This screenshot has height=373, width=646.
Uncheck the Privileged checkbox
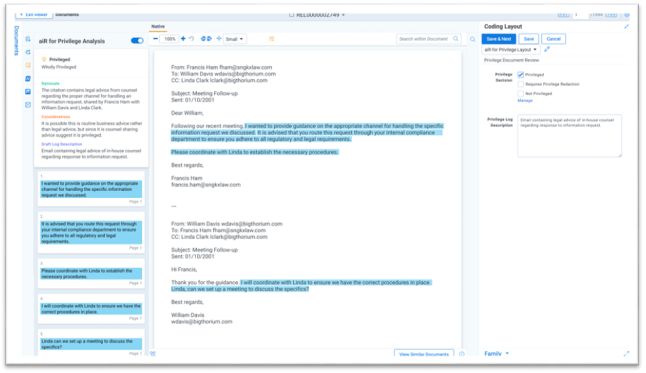point(520,75)
